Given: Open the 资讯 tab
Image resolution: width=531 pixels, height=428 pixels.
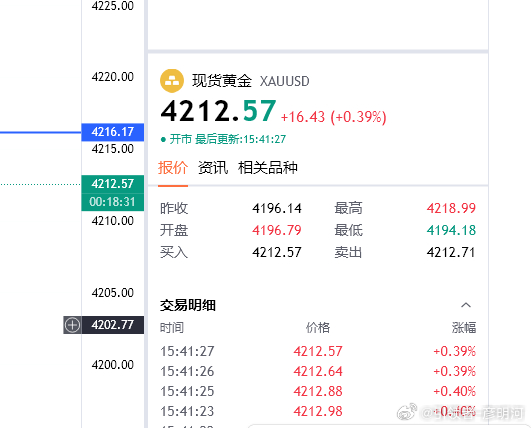Looking at the screenshot, I should (213, 168).
